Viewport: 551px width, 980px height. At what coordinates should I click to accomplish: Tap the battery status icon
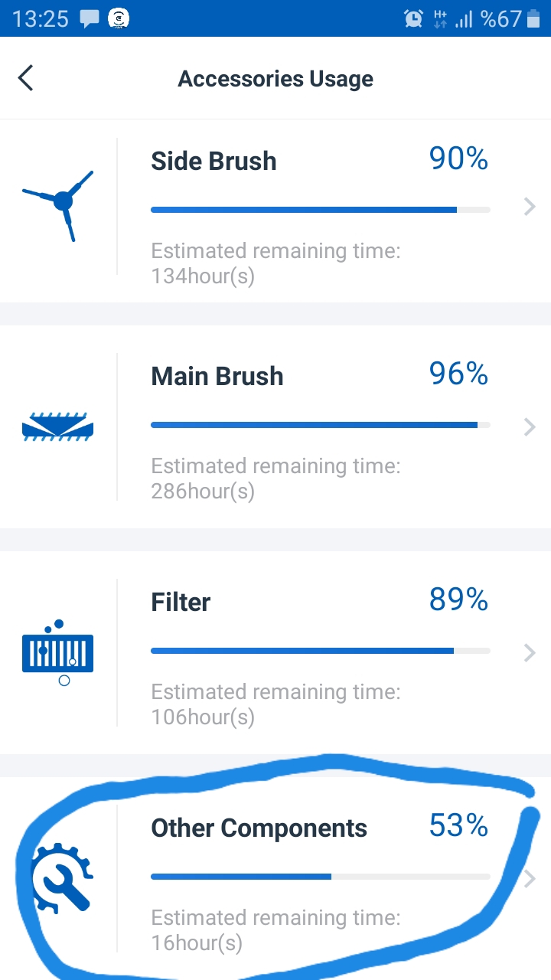[x=533, y=18]
